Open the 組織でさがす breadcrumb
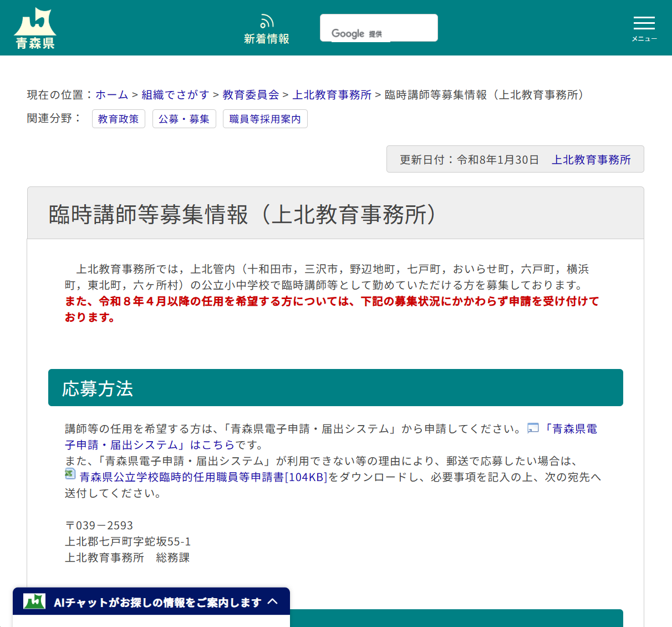This screenshot has height=627, width=672. pos(174,95)
